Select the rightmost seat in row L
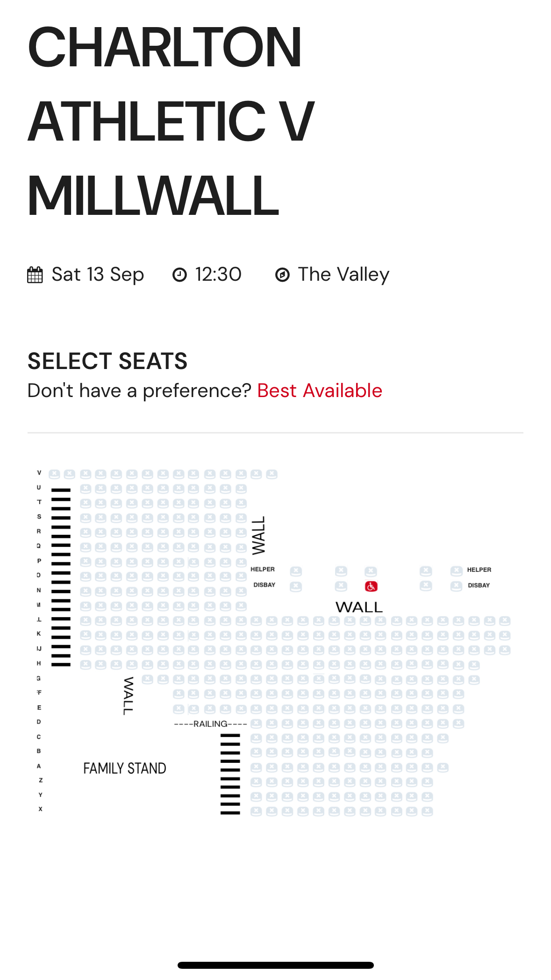Viewport: 551px width, 980px height. click(505, 621)
